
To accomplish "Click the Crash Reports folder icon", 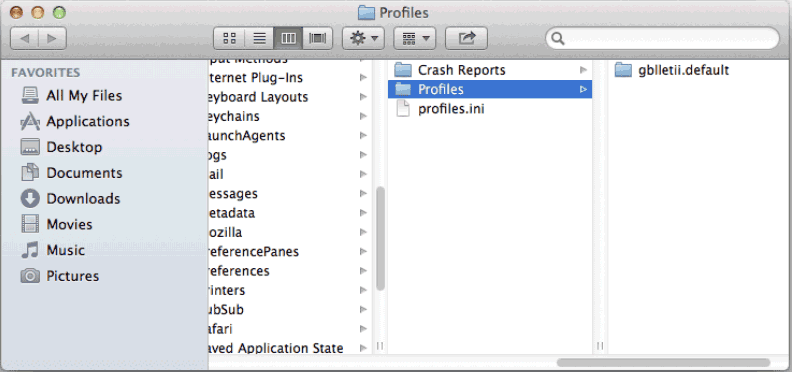I will tap(403, 70).
